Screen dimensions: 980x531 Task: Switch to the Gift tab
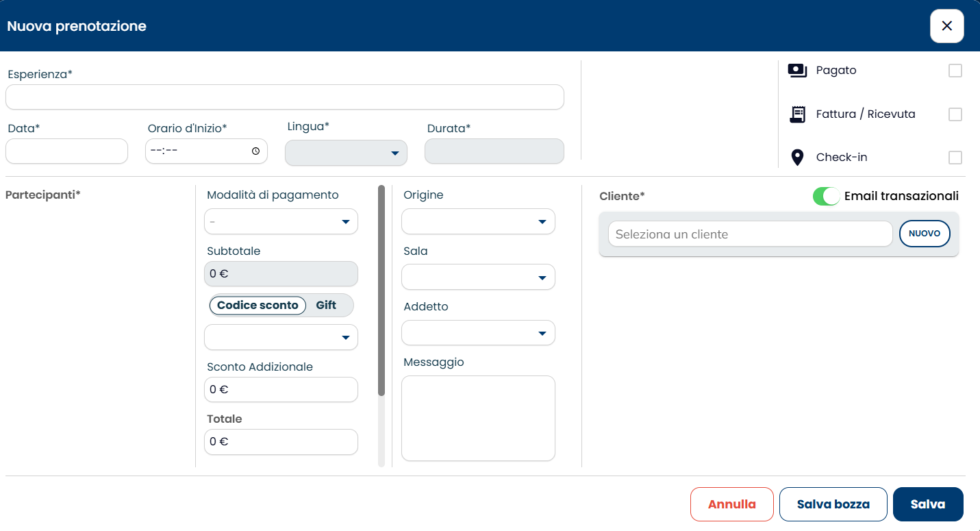click(326, 306)
